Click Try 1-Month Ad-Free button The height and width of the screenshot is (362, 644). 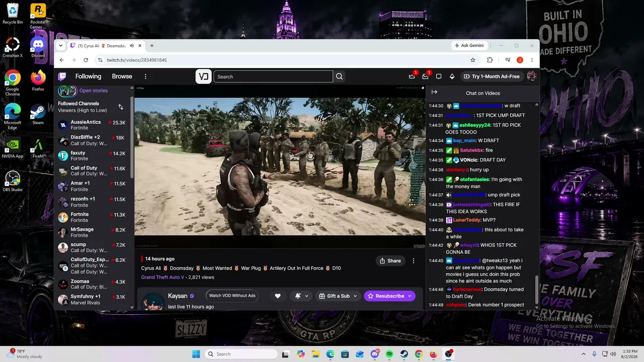tap(492, 76)
